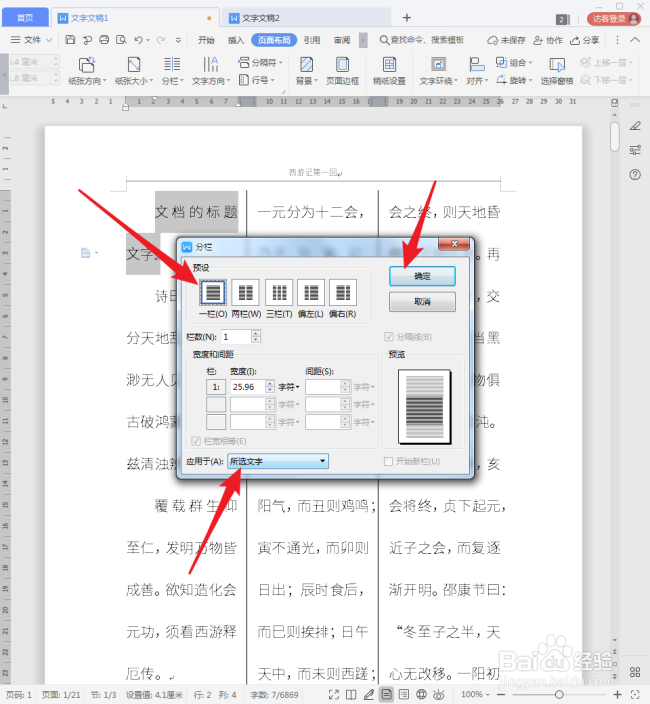This screenshot has width=650, height=704.
Task: Open the 行号 line numbers dropdown
Action: point(256,80)
